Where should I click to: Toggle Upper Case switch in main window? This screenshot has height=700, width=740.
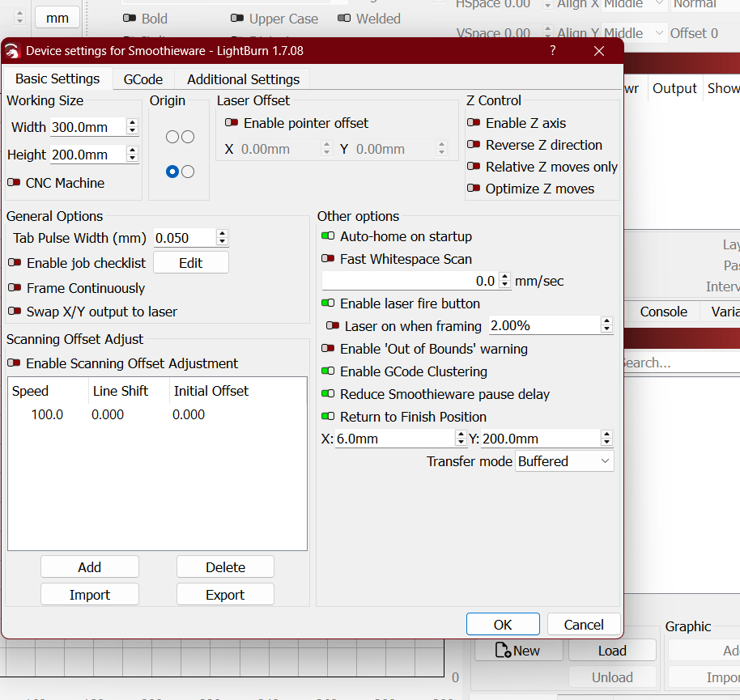(x=237, y=19)
